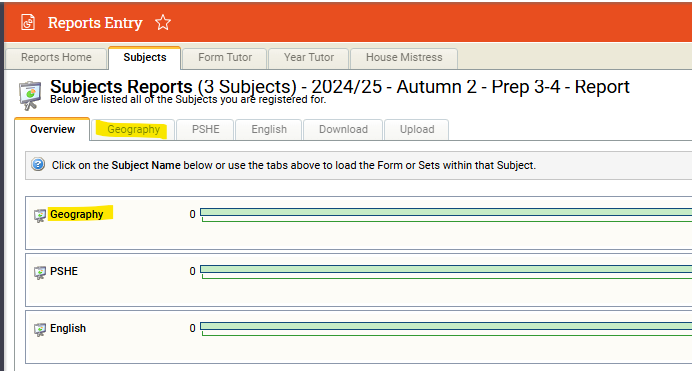Open the House Mistress tab
Screen dimensions: 692x371
point(404,58)
